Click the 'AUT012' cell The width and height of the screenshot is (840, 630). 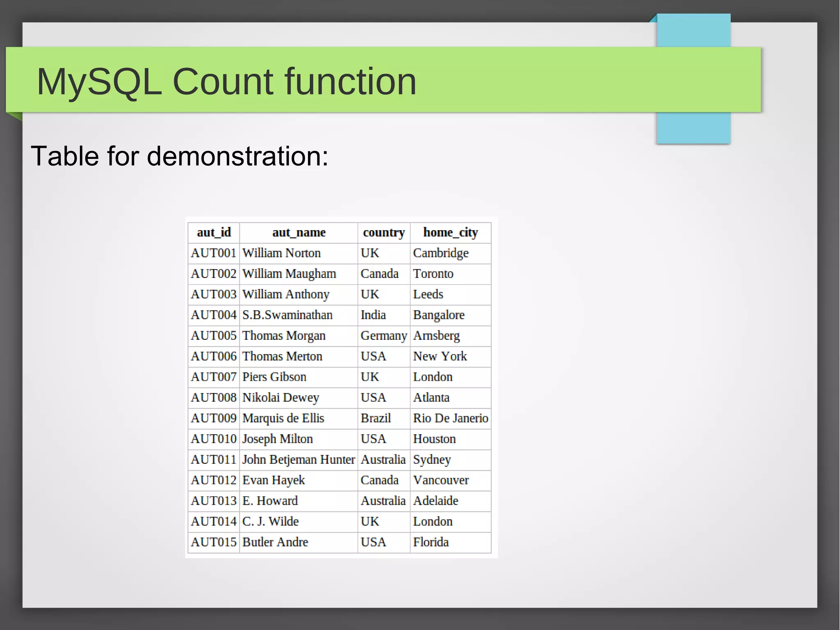click(x=214, y=480)
